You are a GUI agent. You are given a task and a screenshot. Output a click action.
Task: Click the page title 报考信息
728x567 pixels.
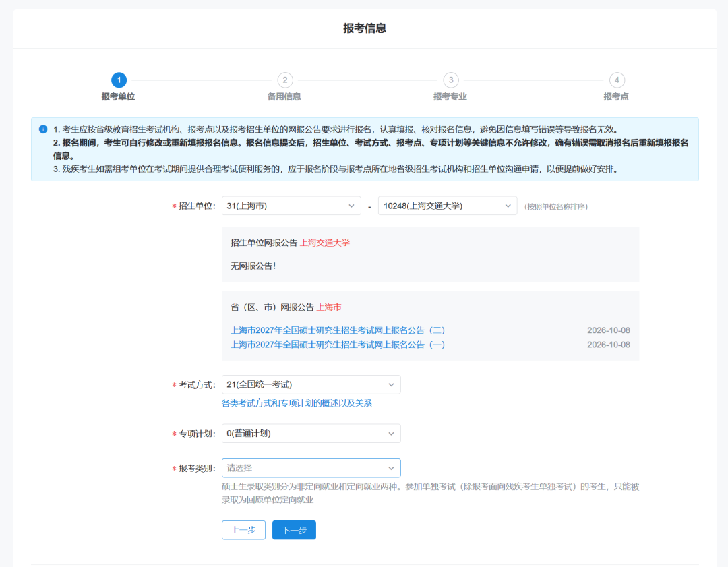pos(365,28)
